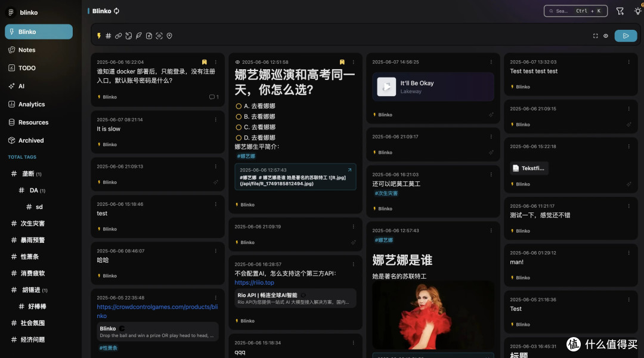Select the 好棒棒 tag
Screen dimensions: 644x358
pyautogui.click(x=37, y=306)
